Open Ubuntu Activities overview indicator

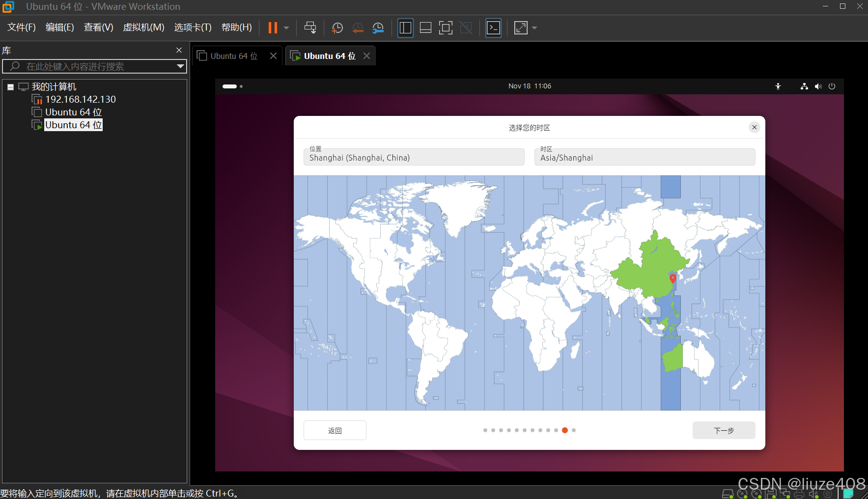[x=232, y=86]
